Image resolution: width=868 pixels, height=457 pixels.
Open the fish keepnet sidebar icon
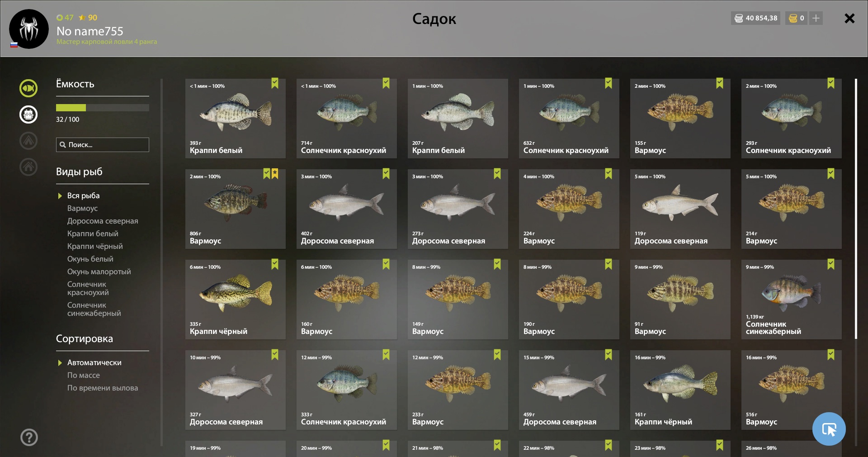[x=28, y=88]
